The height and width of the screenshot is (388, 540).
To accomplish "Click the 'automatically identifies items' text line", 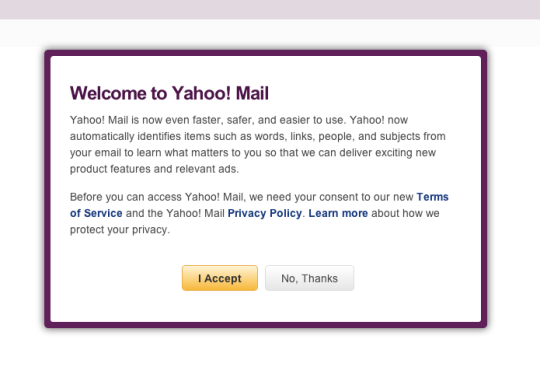I will (258, 136).
